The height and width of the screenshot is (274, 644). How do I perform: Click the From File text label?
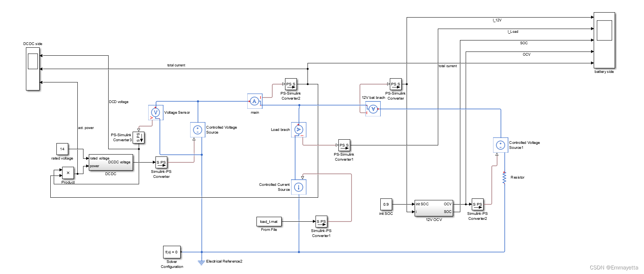point(269,230)
